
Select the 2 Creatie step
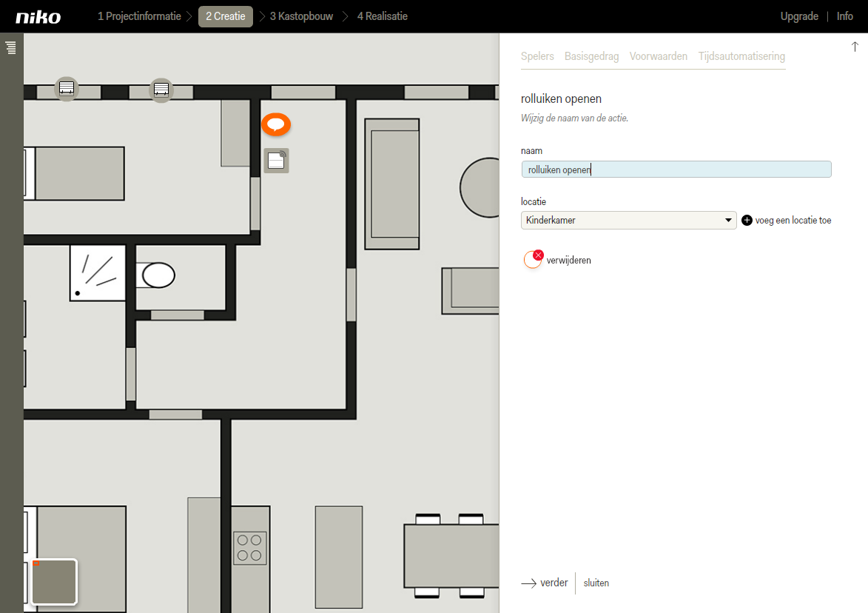(x=225, y=16)
